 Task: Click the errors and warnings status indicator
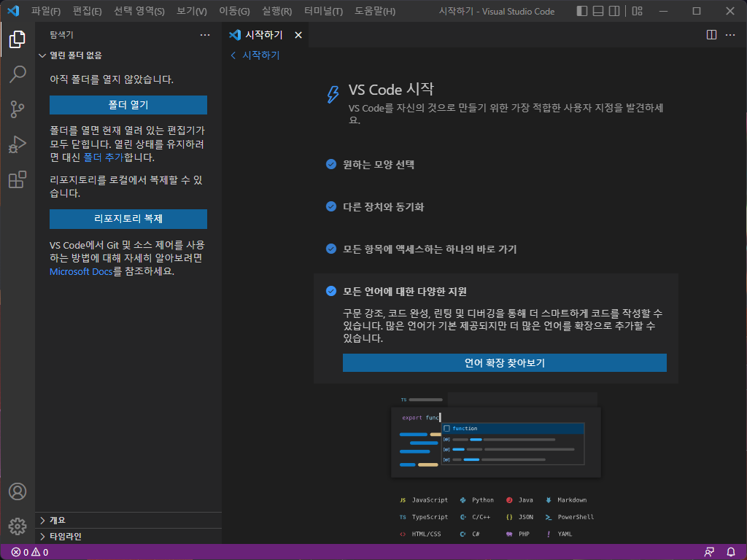(29, 552)
